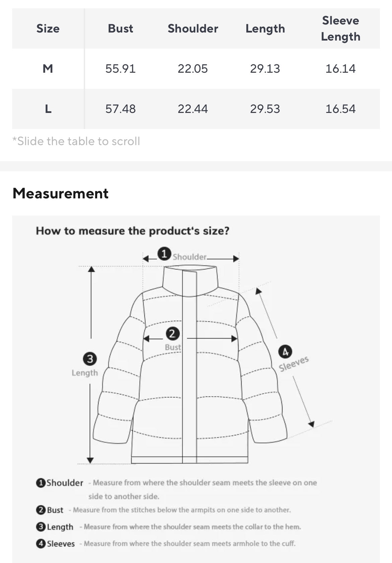Viewport: 392px width, 563px height.
Task: Click the number 4 Sleeves marker in diagram
Action: click(x=285, y=352)
